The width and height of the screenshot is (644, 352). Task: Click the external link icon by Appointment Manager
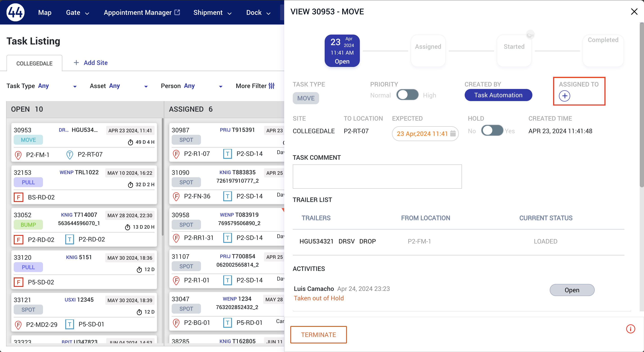click(177, 12)
